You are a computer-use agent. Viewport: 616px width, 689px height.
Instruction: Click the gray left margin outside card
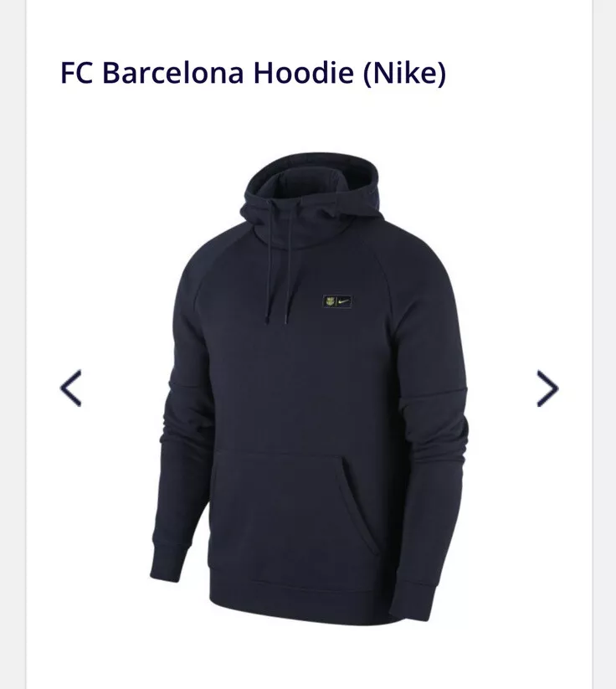click(13, 345)
